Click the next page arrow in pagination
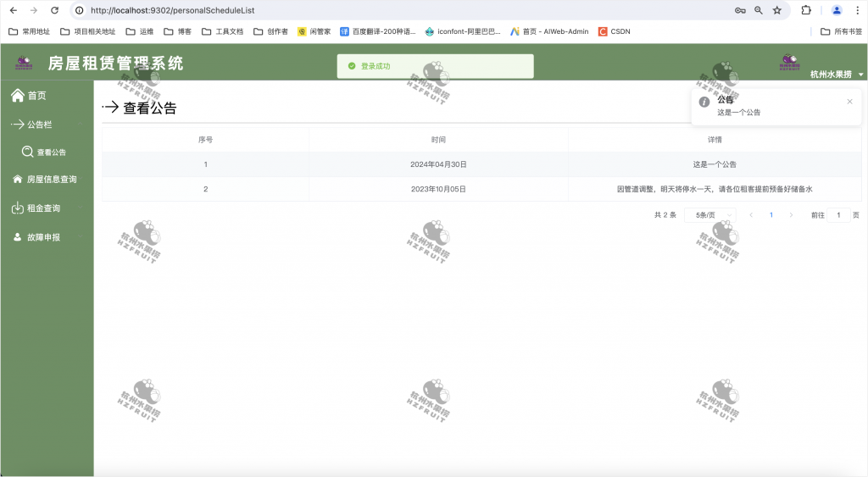Viewport: 868px width, 477px height. pos(791,214)
